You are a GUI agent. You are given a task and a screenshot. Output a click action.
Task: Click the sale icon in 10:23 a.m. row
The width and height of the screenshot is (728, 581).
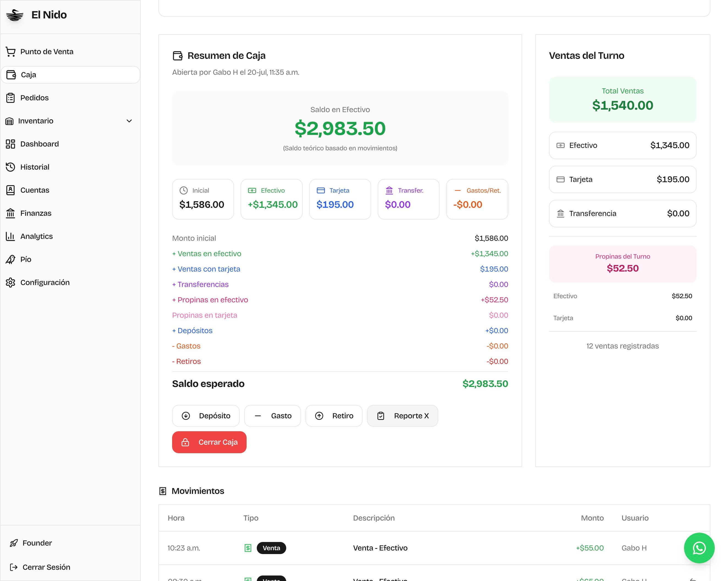point(248,548)
